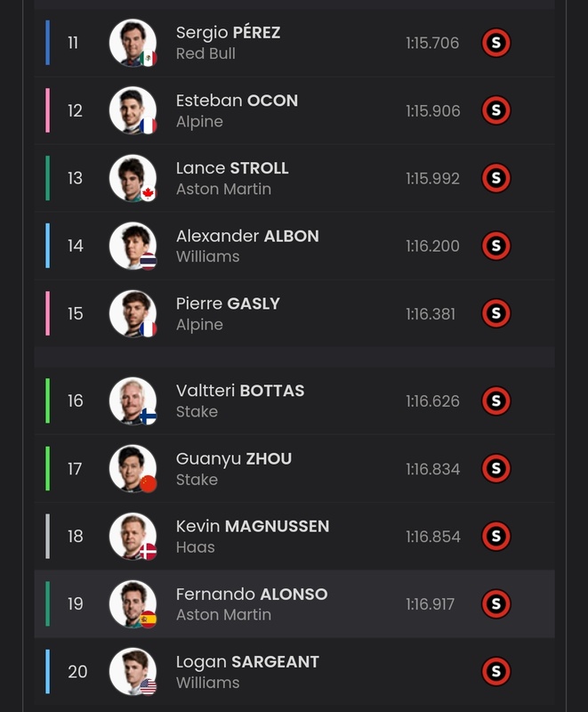Click Lance Stroll's soft tyre icon
The image size is (588, 712).
click(x=495, y=178)
